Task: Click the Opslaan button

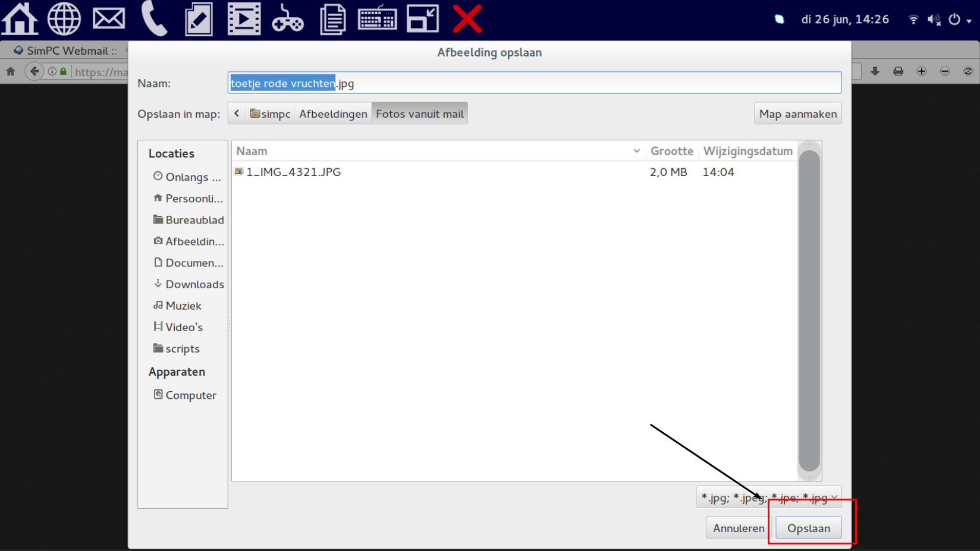Action: 809,528
